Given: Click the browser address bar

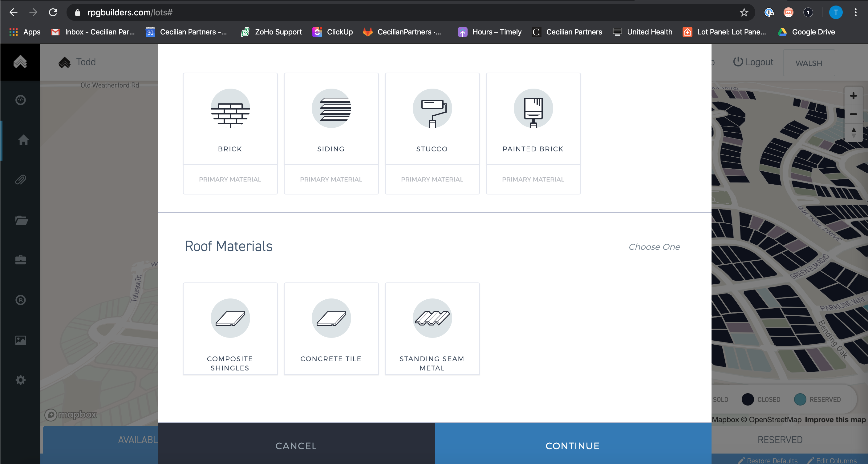Looking at the screenshot, I should pos(404,12).
